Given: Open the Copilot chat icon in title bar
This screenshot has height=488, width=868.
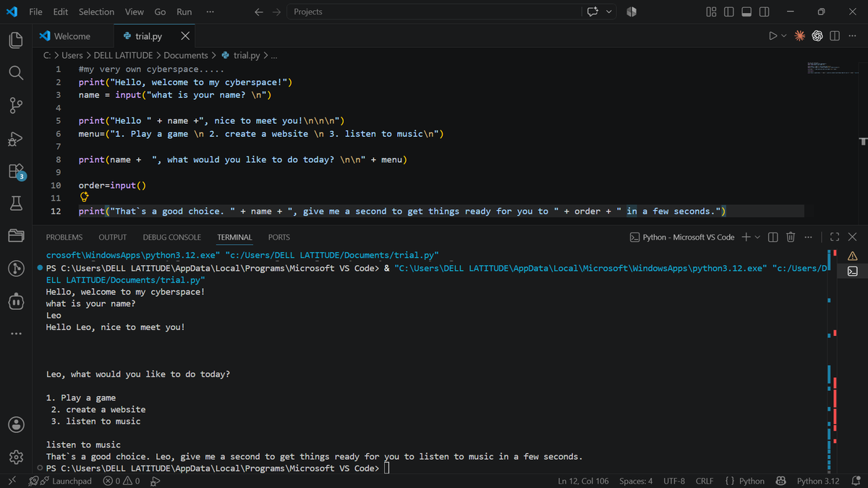Looking at the screenshot, I should coord(595,12).
